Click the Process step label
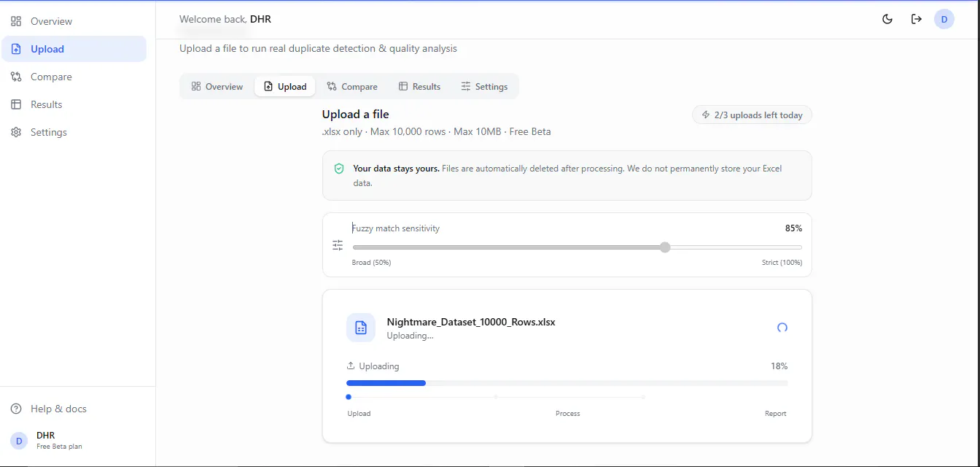 [567, 414]
